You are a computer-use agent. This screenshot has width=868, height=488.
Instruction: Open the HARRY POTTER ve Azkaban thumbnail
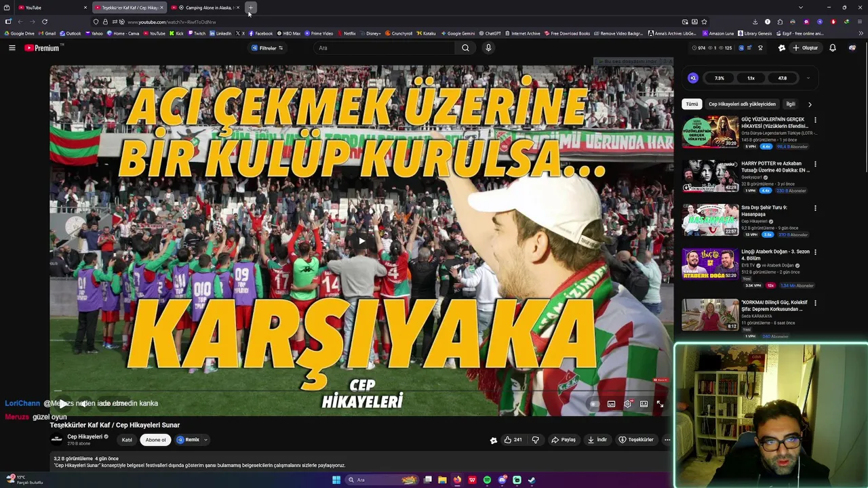point(710,176)
